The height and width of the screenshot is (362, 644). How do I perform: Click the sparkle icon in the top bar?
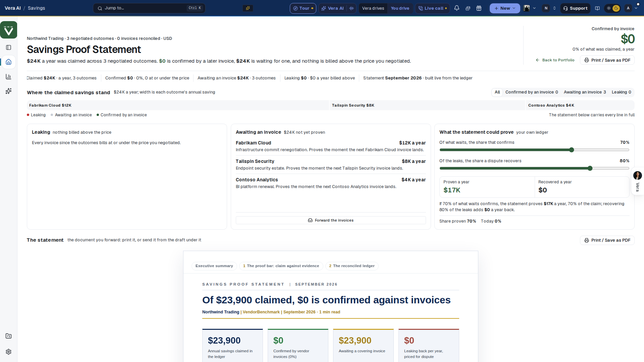coord(248,8)
